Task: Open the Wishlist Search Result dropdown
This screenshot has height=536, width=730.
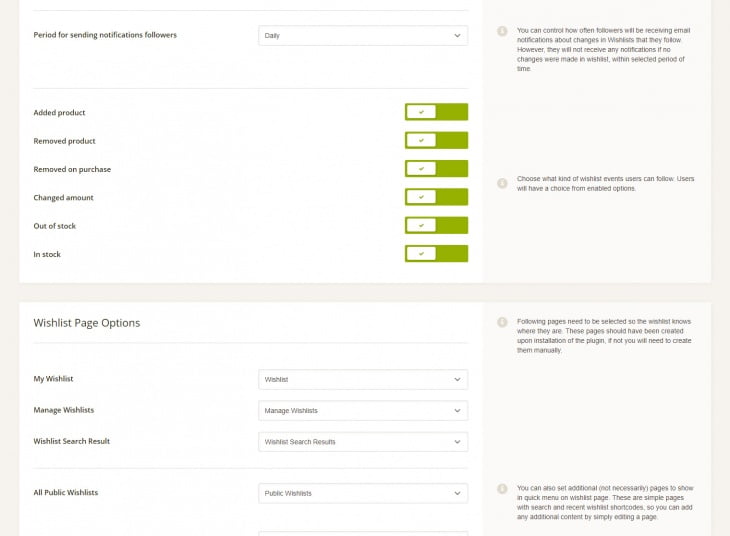Action: 363,442
